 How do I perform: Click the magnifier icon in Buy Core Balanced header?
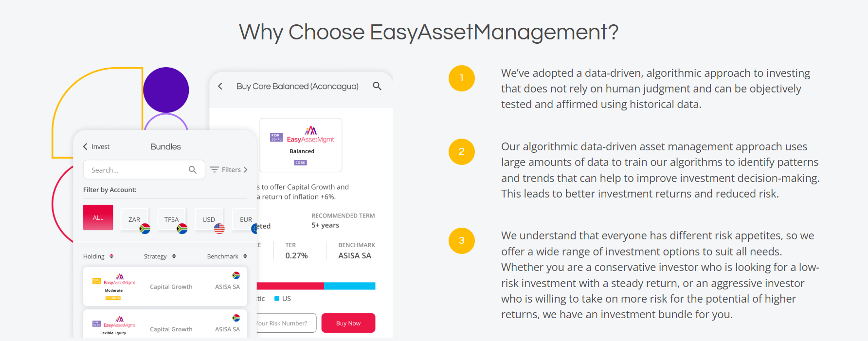(x=377, y=86)
